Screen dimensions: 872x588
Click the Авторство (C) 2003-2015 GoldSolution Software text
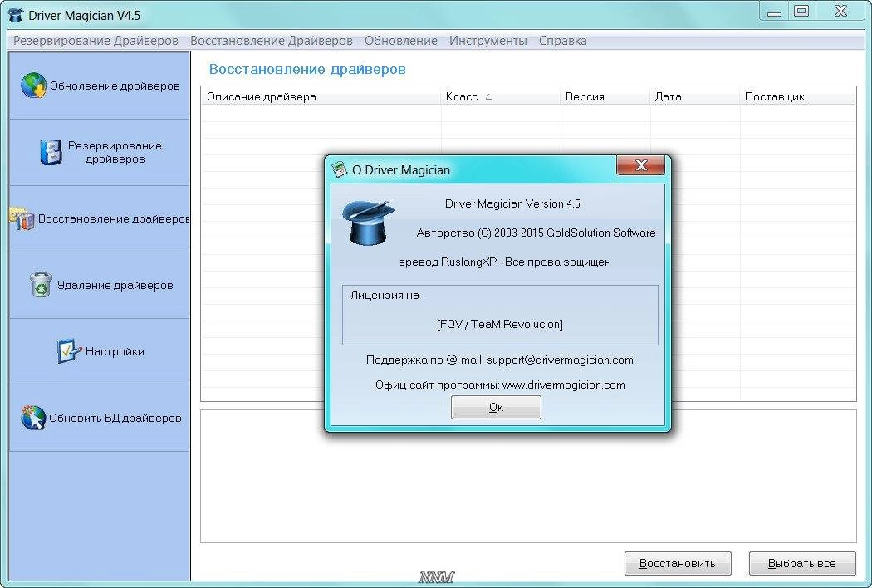[x=536, y=233]
